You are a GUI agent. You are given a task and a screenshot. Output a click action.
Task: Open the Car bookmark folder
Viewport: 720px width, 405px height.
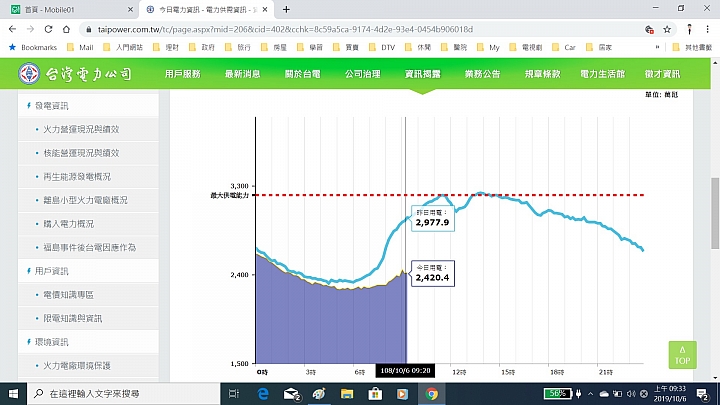click(564, 47)
